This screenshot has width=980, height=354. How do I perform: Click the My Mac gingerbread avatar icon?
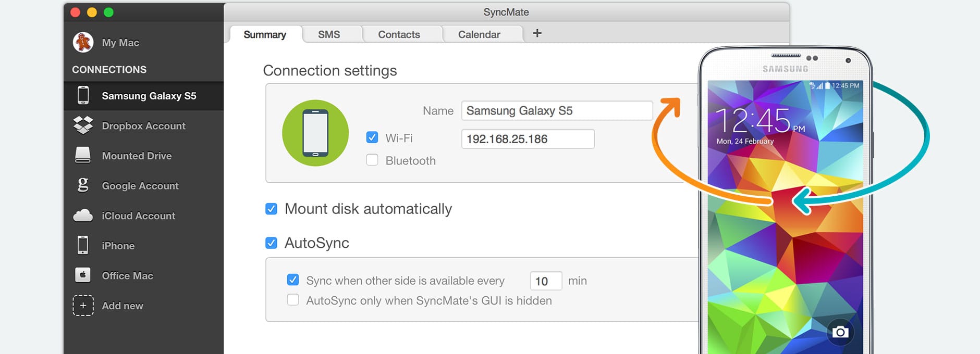(x=83, y=42)
